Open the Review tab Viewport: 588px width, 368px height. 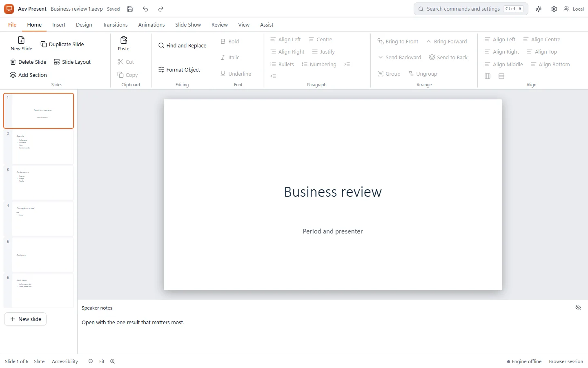tap(220, 25)
